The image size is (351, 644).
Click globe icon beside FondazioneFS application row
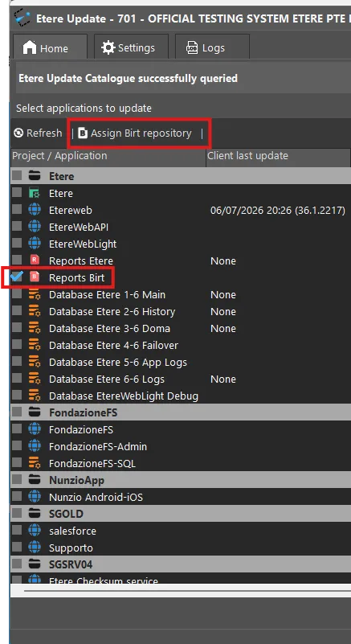tap(35, 429)
